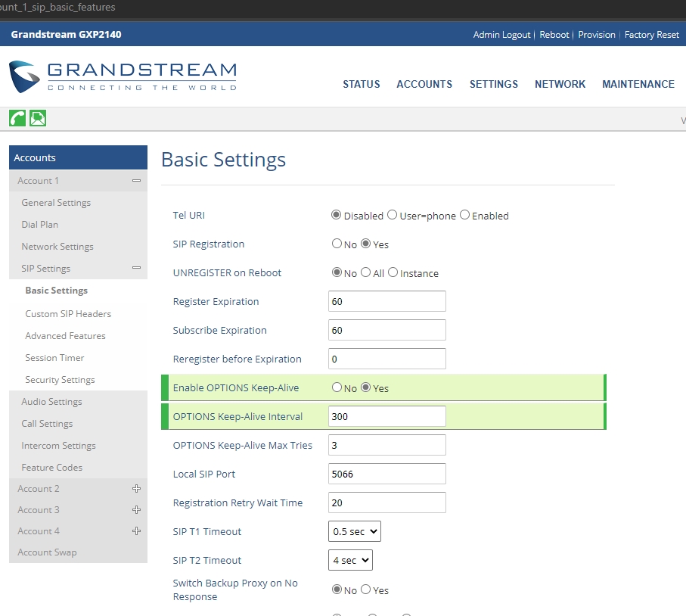
Task: Expand Account 4 with the plus icon
Action: coord(136,531)
